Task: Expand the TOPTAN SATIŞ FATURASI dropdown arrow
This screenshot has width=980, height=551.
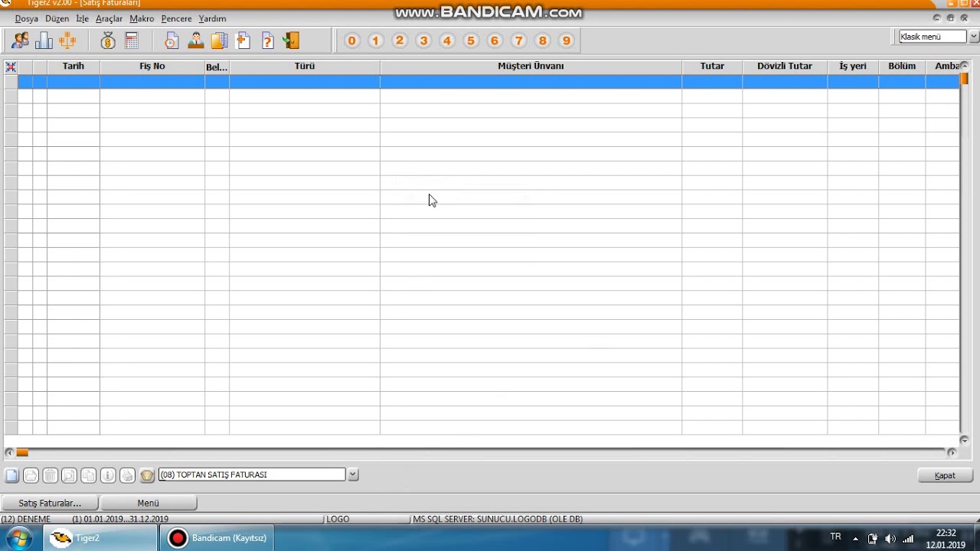Action: point(353,474)
